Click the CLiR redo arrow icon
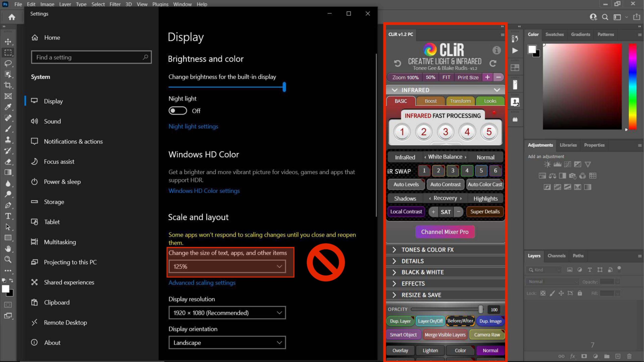 [x=493, y=63]
